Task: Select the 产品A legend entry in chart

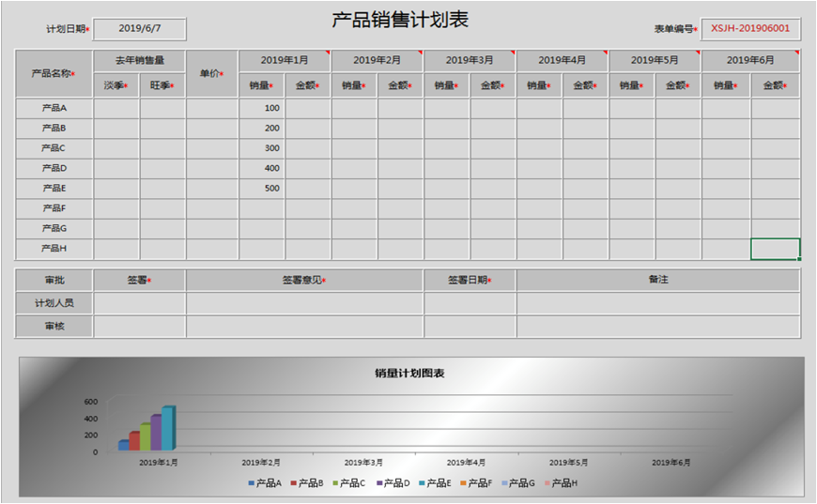Action: tap(266, 483)
